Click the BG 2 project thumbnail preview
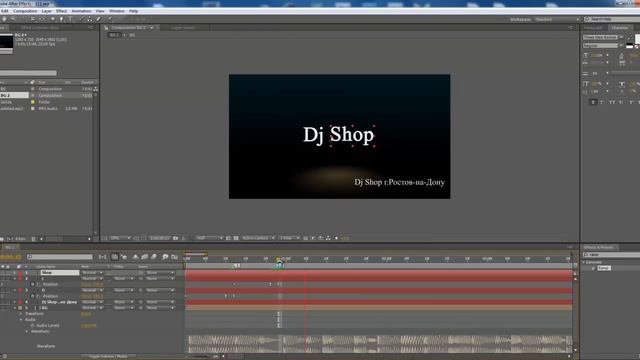This screenshot has height=360, width=640. [x=6, y=42]
